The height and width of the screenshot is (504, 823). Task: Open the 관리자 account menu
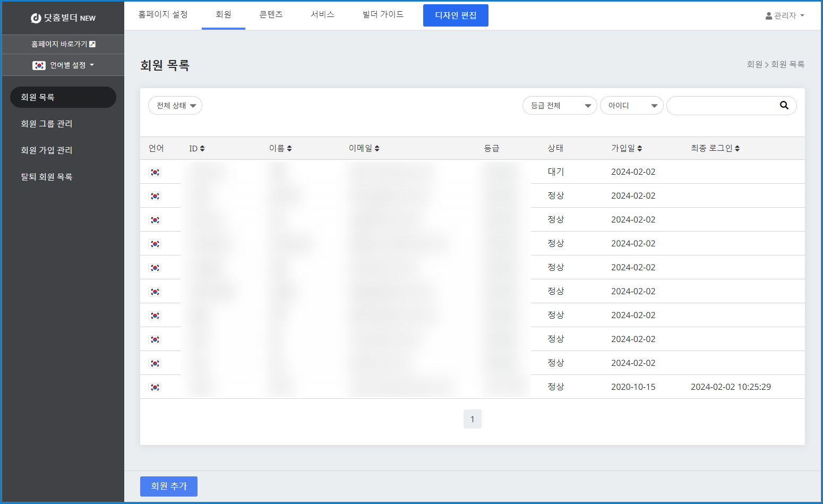pyautogui.click(x=785, y=16)
